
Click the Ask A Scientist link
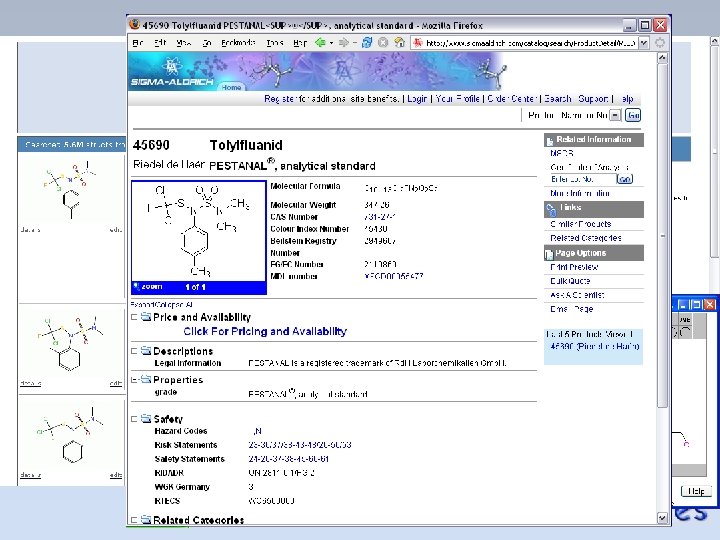click(577, 295)
